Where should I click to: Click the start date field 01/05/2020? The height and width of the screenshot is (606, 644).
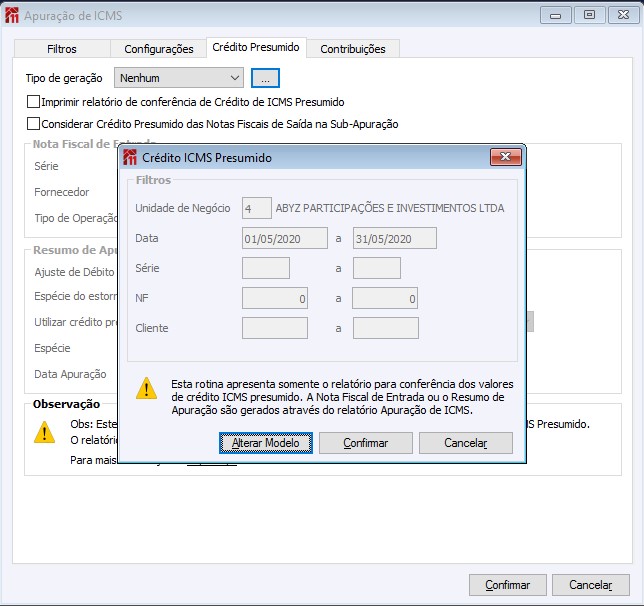coord(285,238)
